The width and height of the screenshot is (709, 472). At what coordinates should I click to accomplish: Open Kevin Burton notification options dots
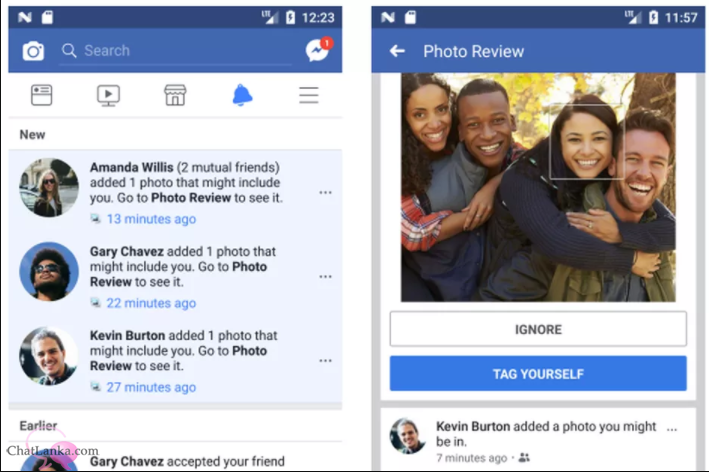coord(326,360)
